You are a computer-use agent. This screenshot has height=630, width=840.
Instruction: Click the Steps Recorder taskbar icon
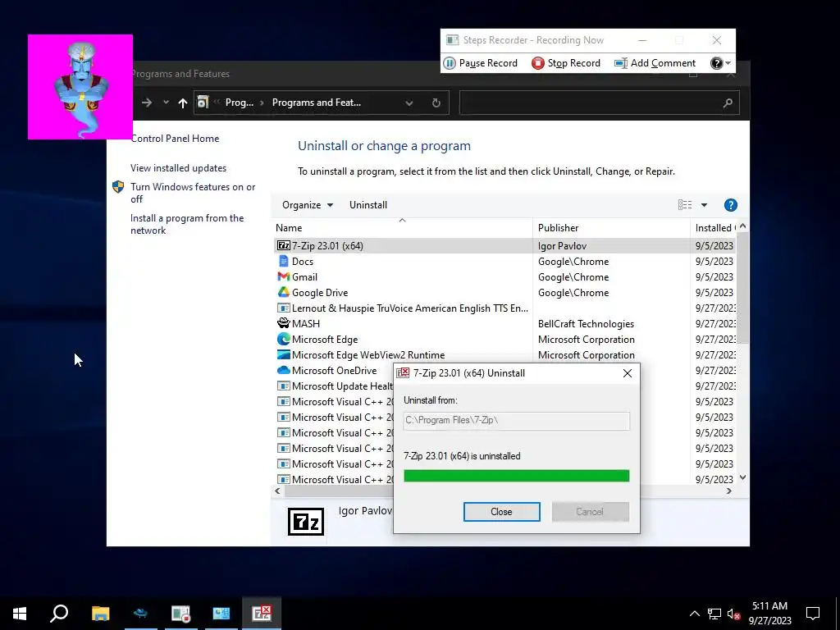[180, 614]
